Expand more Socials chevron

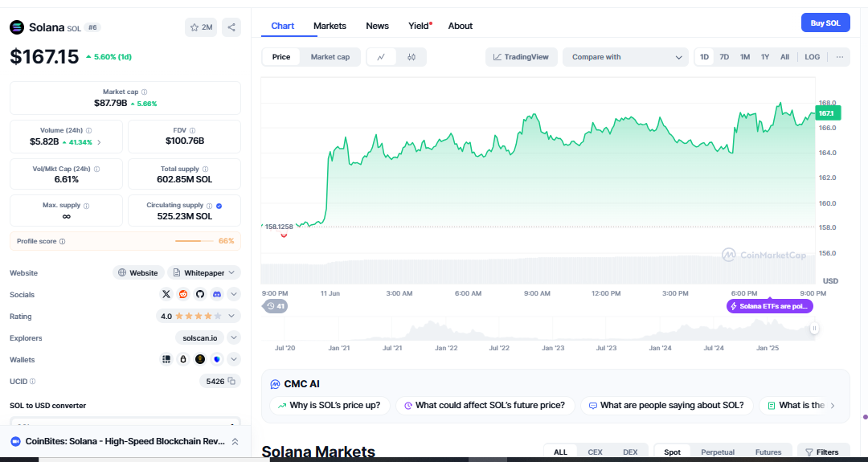coord(234,294)
